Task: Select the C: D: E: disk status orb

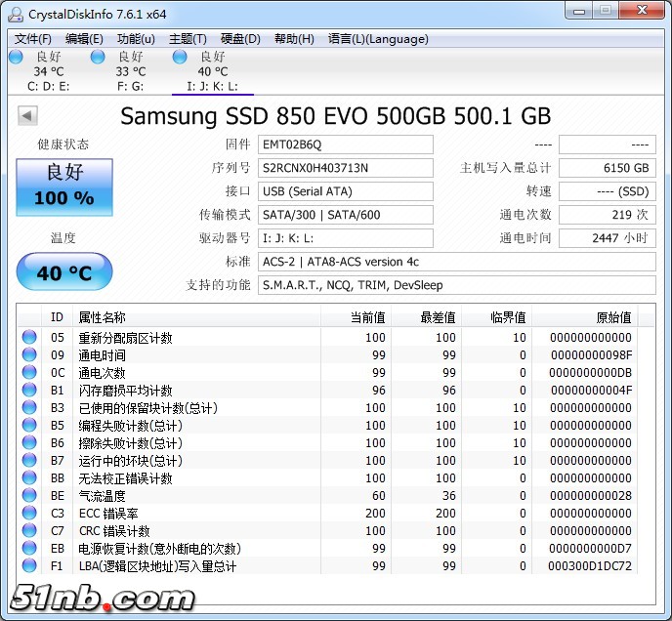Action: pyautogui.click(x=16, y=58)
